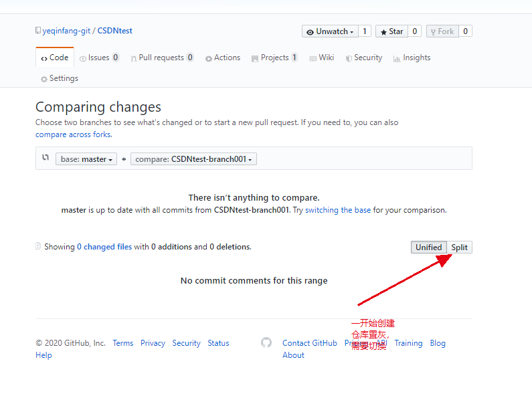Switch to the Code tab
This screenshot has height=404, width=532.
(x=55, y=58)
